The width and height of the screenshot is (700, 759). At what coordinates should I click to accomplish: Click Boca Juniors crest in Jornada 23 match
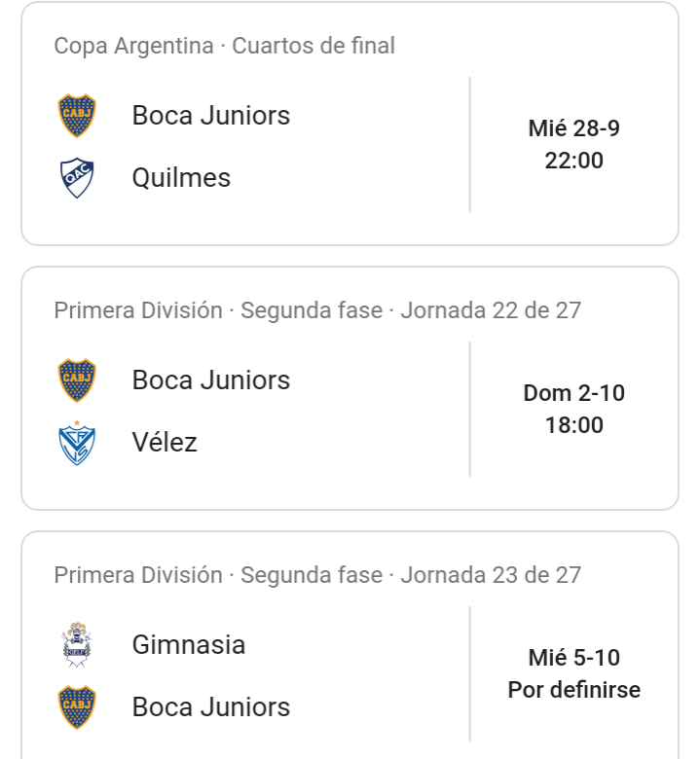pyautogui.click(x=77, y=707)
